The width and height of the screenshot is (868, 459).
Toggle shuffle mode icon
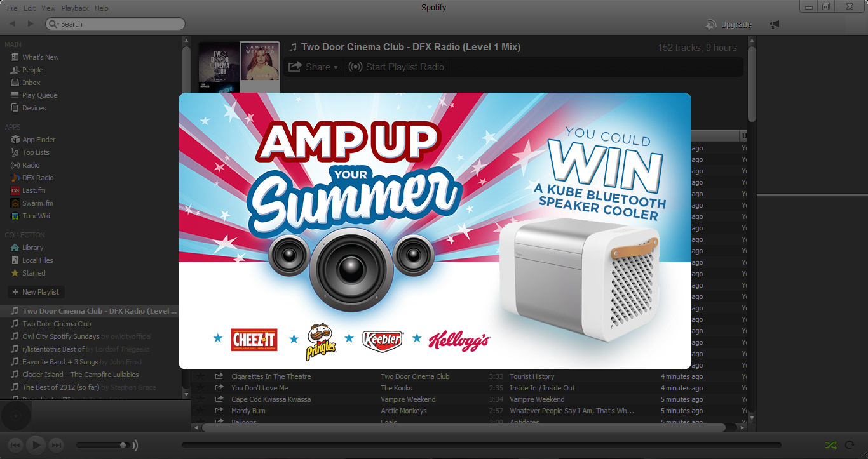coord(831,445)
